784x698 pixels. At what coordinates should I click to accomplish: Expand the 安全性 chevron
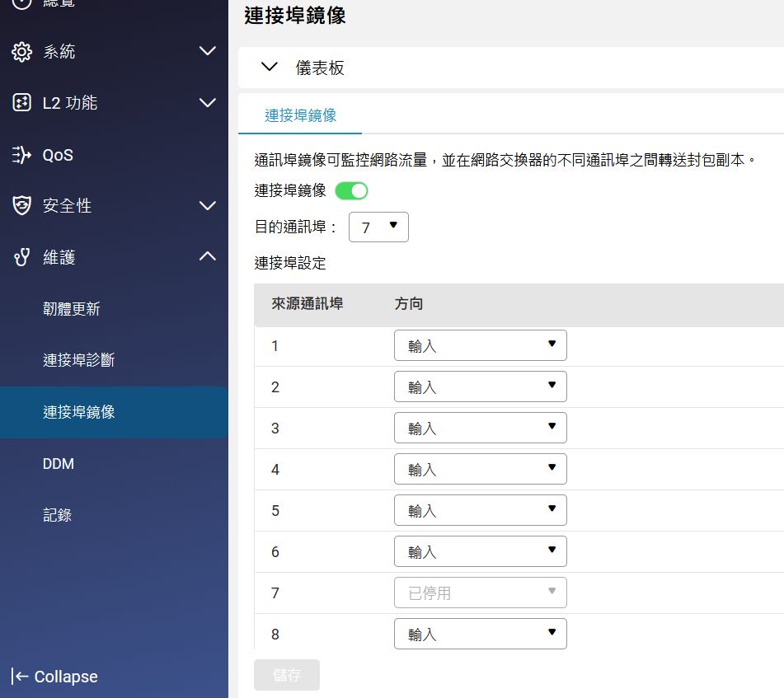[x=208, y=205]
